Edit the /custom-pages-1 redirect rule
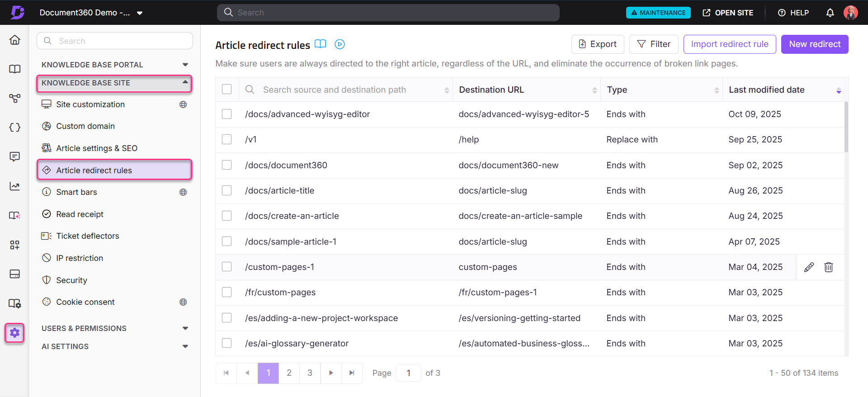 pyautogui.click(x=809, y=267)
